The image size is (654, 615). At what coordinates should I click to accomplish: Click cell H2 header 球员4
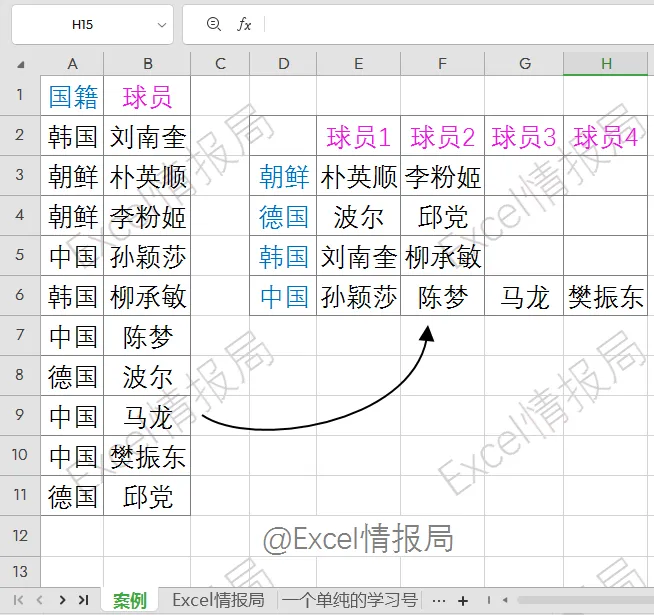pyautogui.click(x=606, y=136)
